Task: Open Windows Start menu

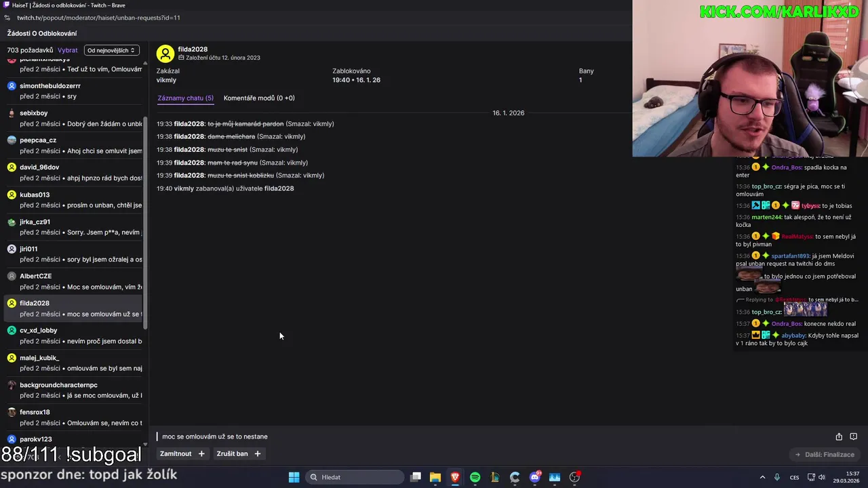Action: coord(294,477)
